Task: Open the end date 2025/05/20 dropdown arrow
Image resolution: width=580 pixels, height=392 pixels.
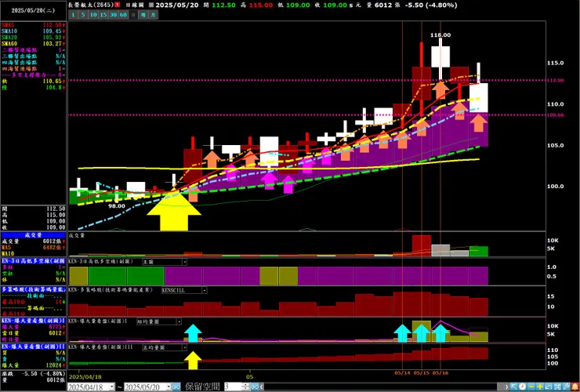Action: coord(169,387)
